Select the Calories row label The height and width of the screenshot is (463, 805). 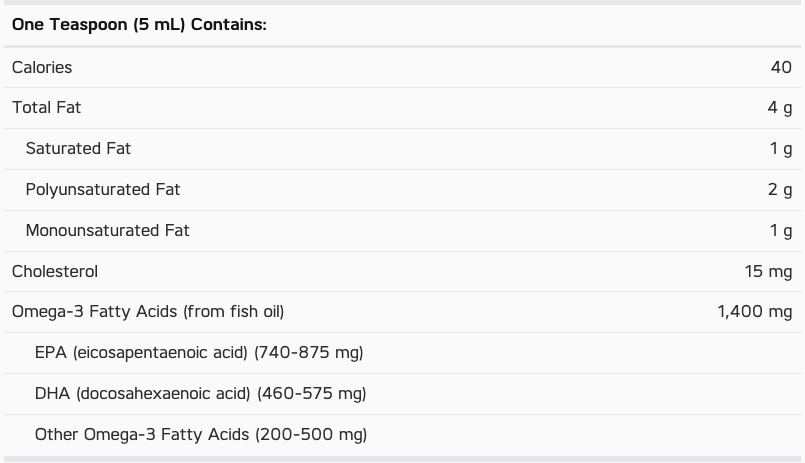coord(42,67)
